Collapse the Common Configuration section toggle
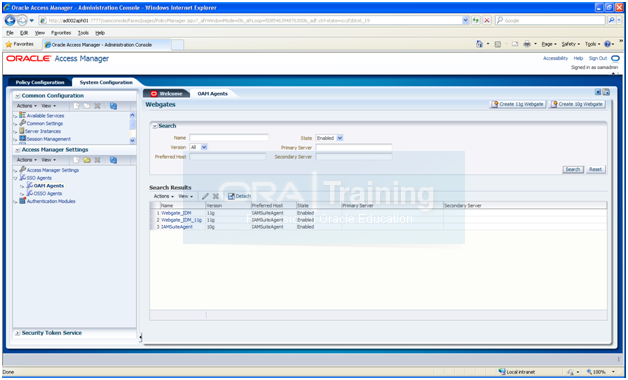628x380 pixels. point(18,96)
